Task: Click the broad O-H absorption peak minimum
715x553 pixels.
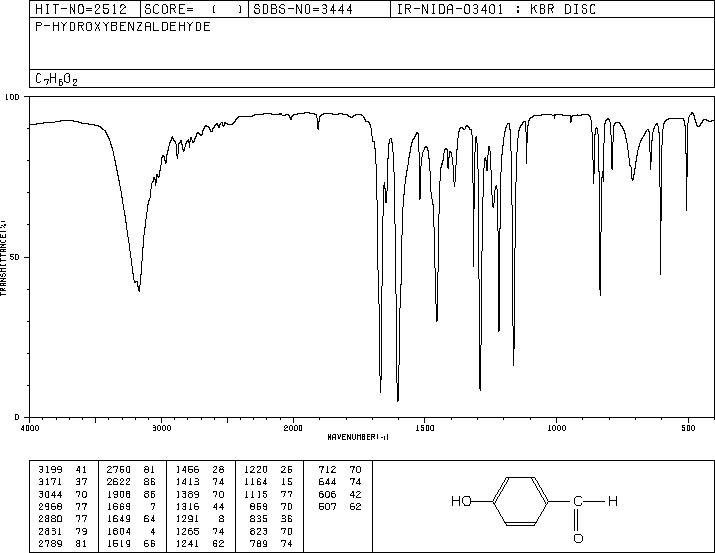Action: coord(139,290)
